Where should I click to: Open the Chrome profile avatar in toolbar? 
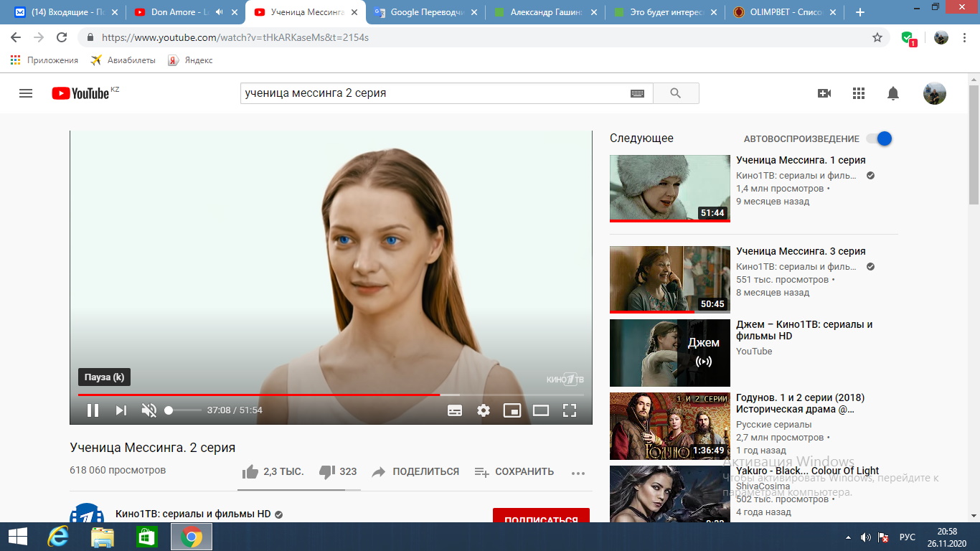point(941,37)
